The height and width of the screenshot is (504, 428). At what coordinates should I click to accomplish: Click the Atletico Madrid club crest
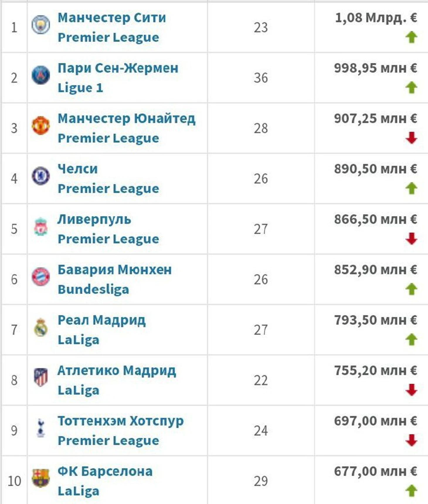coord(41,378)
